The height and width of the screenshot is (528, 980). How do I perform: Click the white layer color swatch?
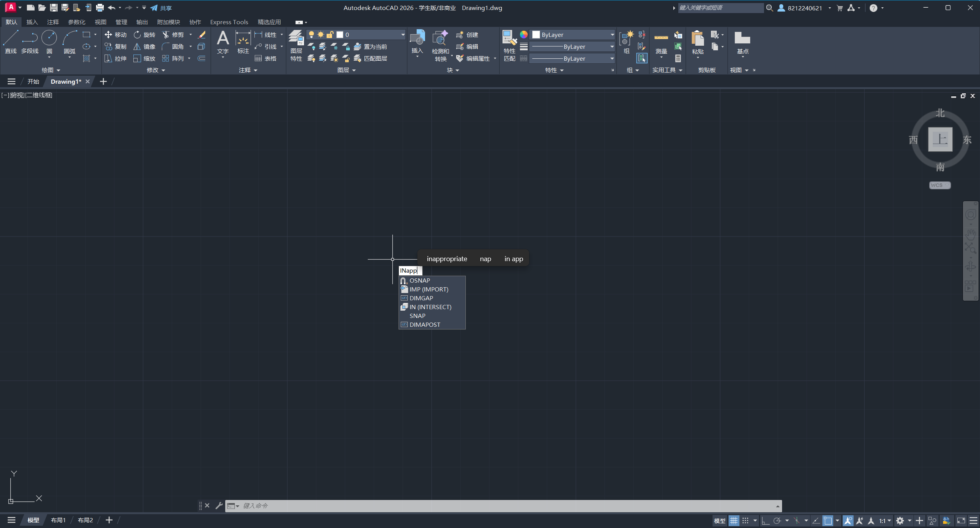[340, 35]
